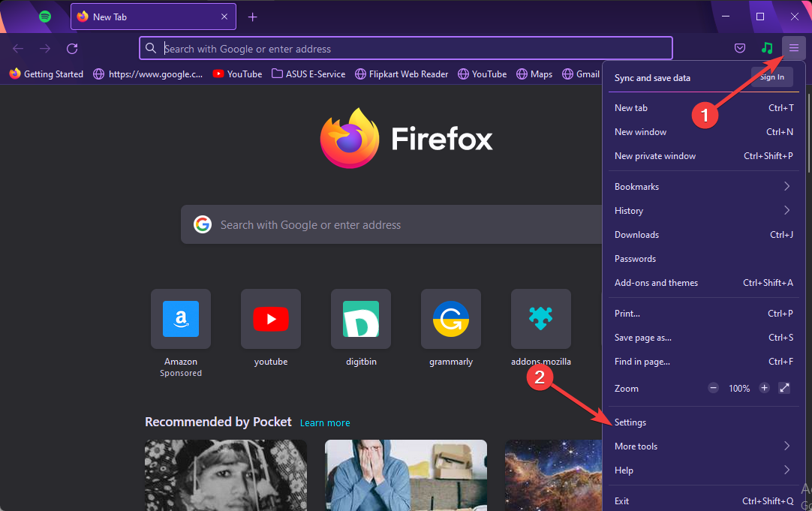Open the hooded man Pocket story thumbnail

click(405, 475)
